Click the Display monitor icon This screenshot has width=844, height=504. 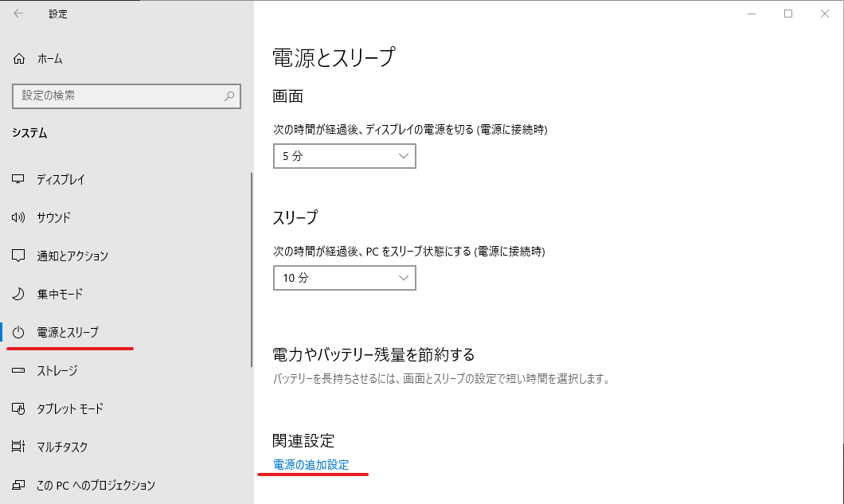18,179
